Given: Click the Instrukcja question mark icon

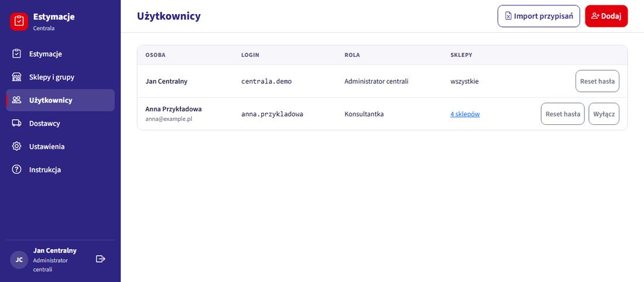Looking at the screenshot, I should [x=16, y=169].
